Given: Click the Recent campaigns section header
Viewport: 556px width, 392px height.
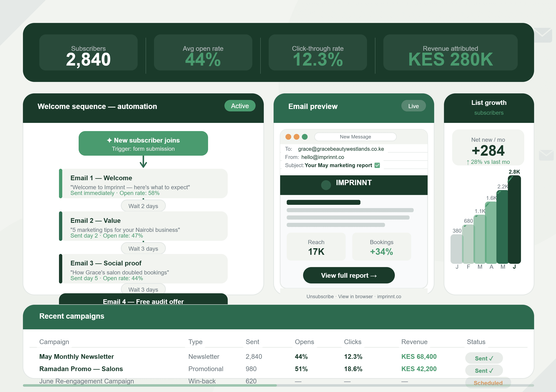Looking at the screenshot, I should tap(279, 317).
